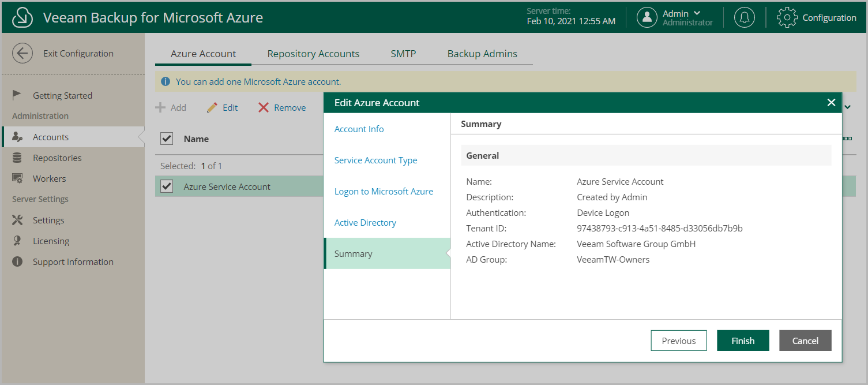Open the Admin user avatar icon
Viewport: 868px width, 385px height.
(x=647, y=17)
